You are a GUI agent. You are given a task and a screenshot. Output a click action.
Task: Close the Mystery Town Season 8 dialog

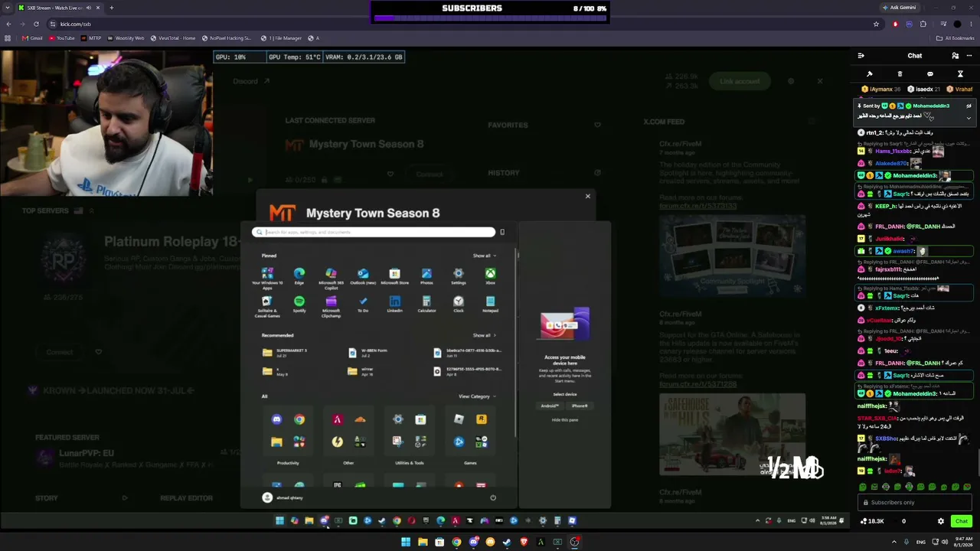coord(588,197)
